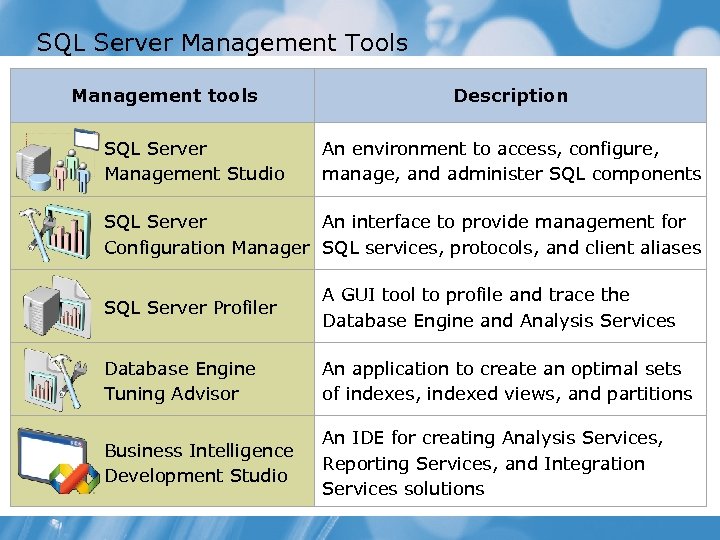720x540 pixels.
Task: Click the SQL Server Profiler icon
Action: click(x=57, y=307)
